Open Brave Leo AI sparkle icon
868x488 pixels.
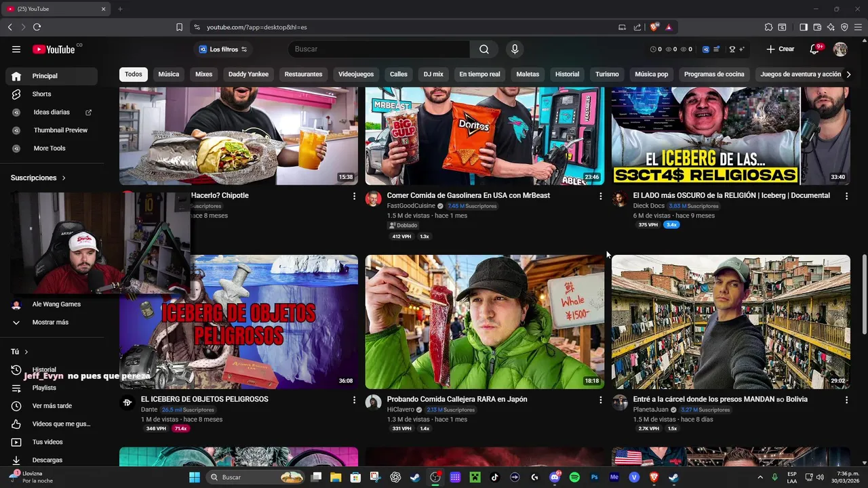click(831, 27)
